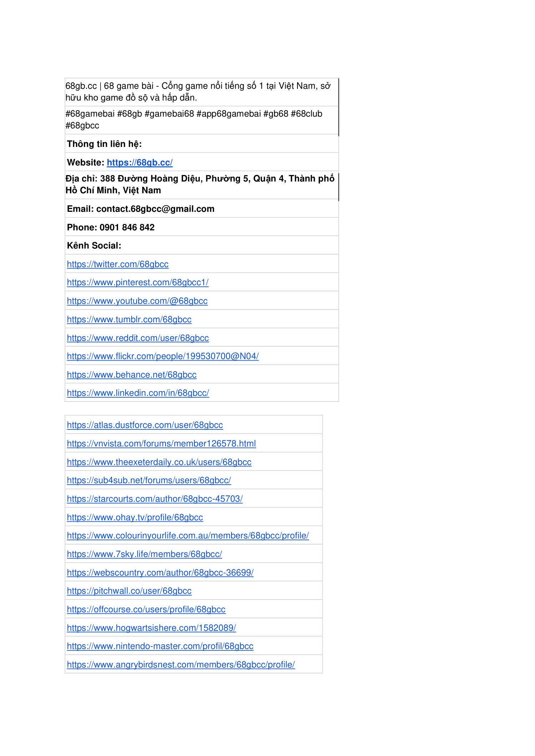This screenshot has width=535, height=756.
Task: Open the Reddit user 68gbcc link
Action: (138, 338)
